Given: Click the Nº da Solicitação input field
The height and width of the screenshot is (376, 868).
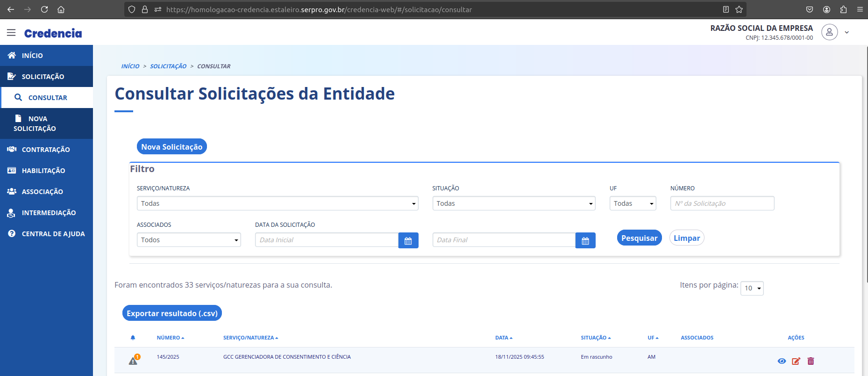Looking at the screenshot, I should click(722, 203).
